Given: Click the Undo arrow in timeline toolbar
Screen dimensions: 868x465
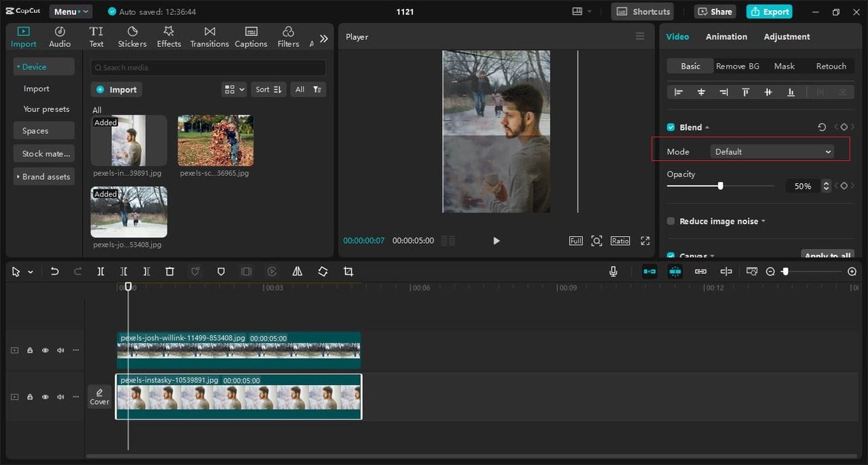Looking at the screenshot, I should [55, 272].
